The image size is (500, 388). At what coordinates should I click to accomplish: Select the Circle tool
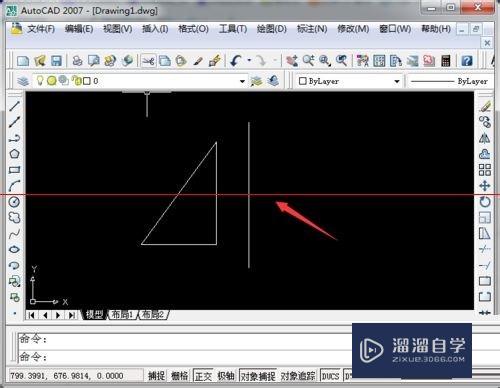(14, 202)
